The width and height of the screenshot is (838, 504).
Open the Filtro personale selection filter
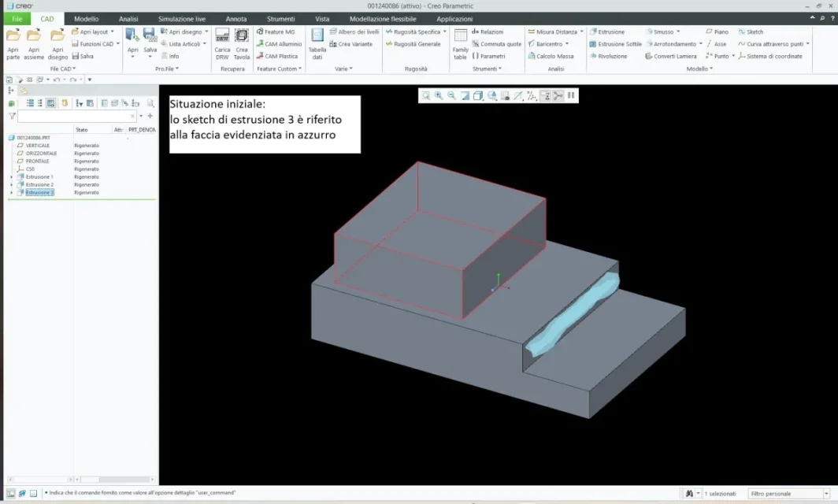click(x=788, y=494)
